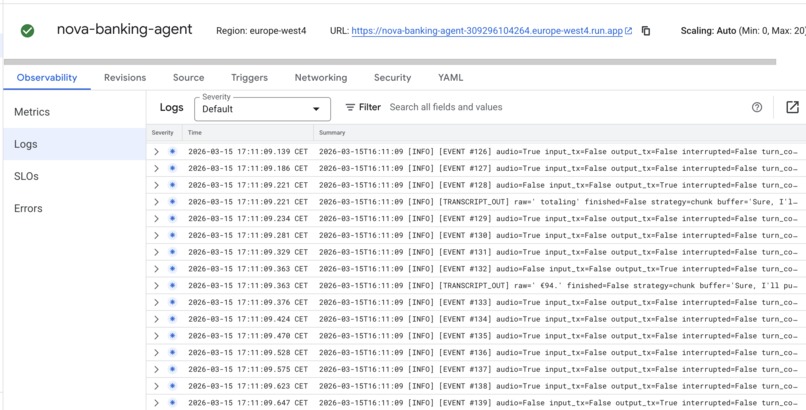
Task: Click the Summary column header
Action: (x=332, y=133)
